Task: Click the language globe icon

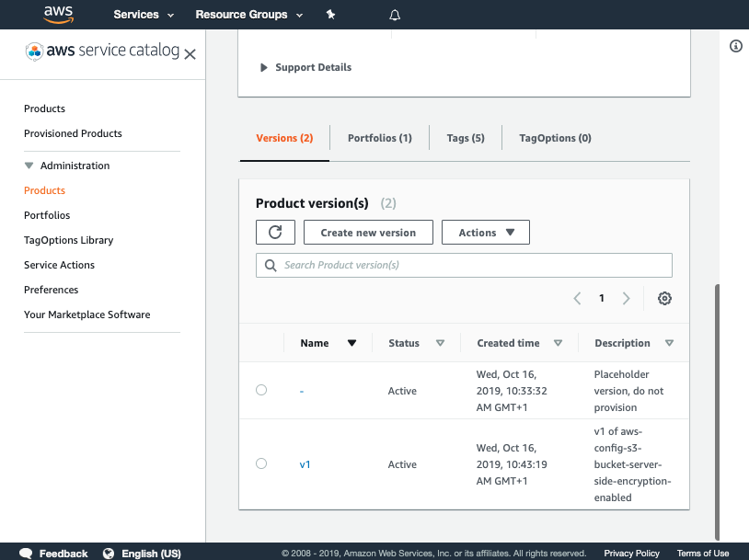Action: coord(109,554)
